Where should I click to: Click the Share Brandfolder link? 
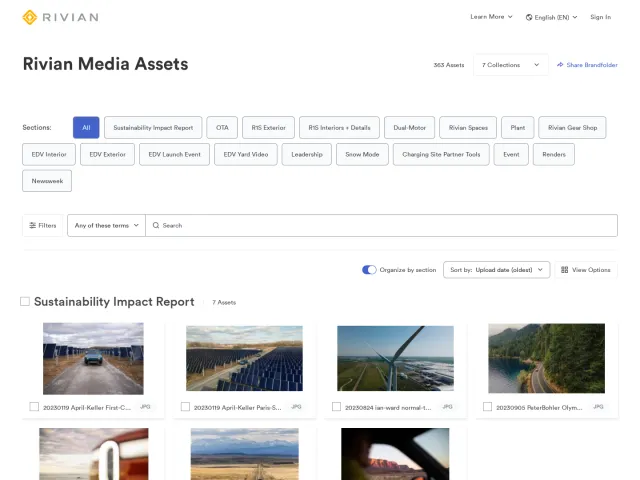click(x=587, y=65)
